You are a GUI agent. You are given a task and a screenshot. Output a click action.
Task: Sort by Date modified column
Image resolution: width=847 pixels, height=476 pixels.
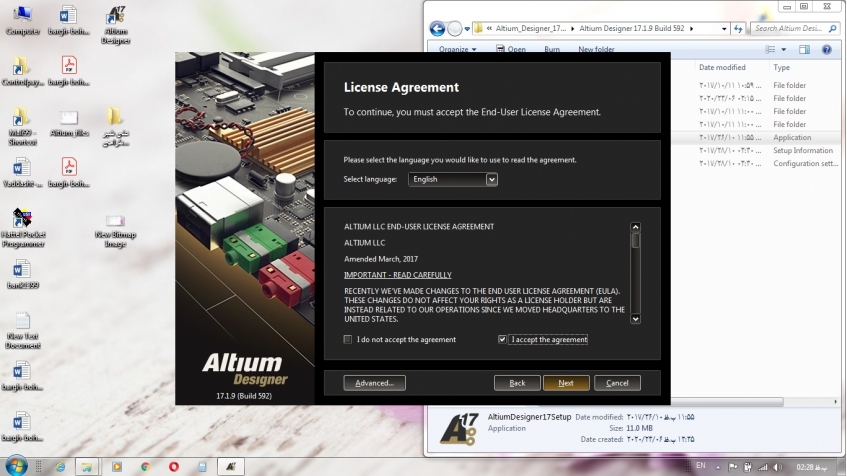click(x=722, y=68)
